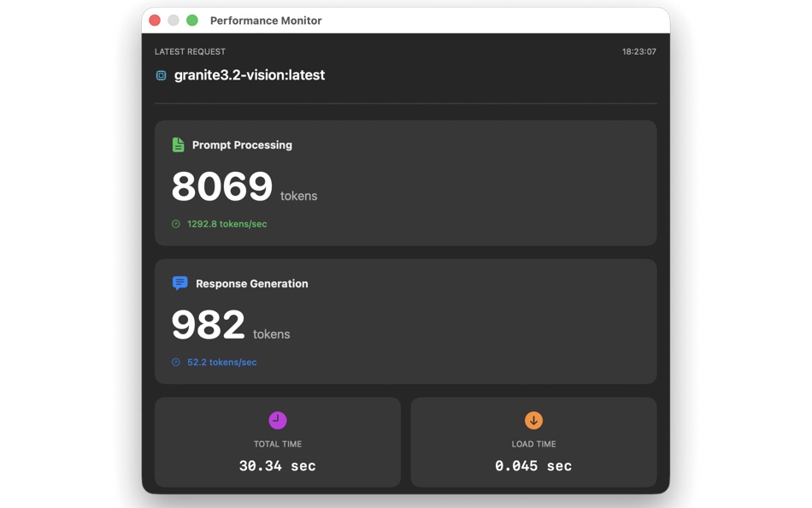Select the Load Time card
Screen dimensions: 812x508
(x=533, y=442)
